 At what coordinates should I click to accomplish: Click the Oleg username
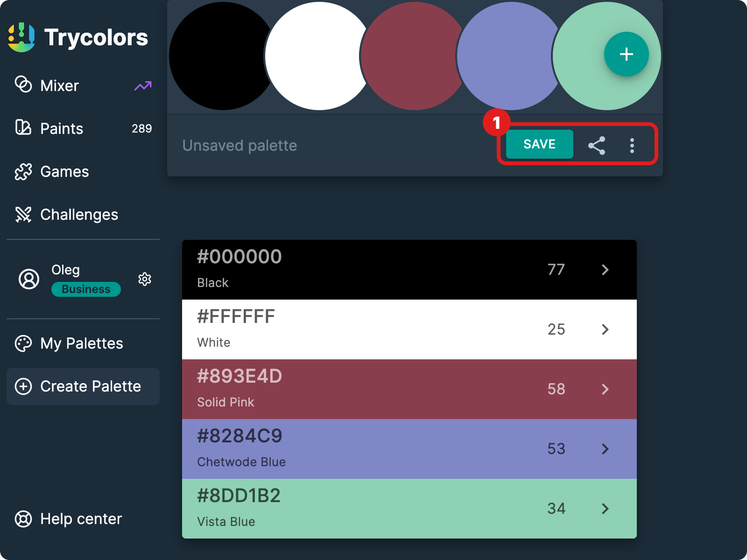point(65,270)
